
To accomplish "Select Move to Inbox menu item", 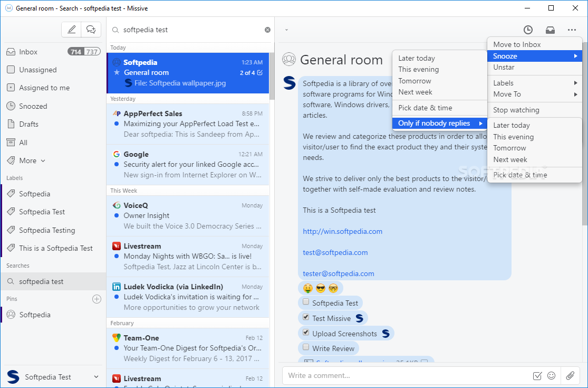I will 535,44.
